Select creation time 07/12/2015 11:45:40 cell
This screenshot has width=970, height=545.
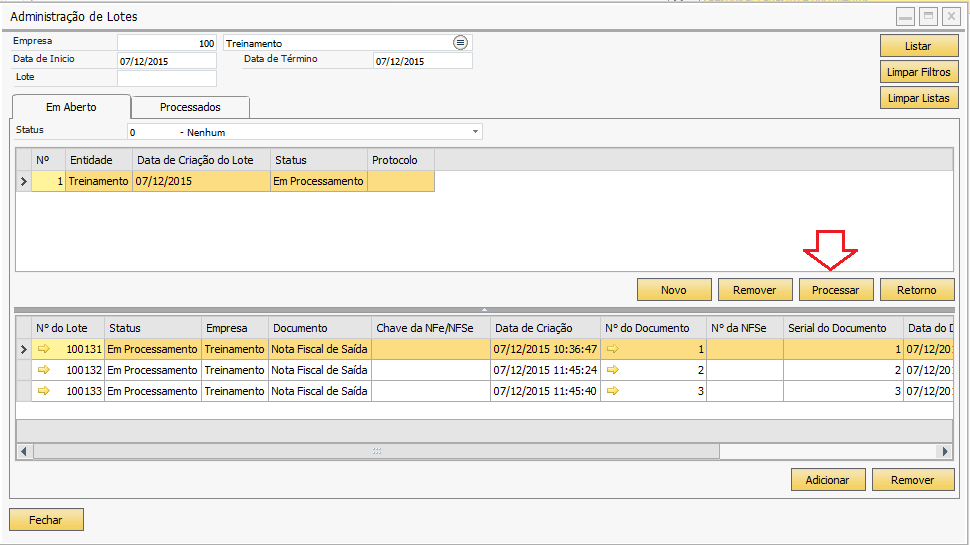545,391
